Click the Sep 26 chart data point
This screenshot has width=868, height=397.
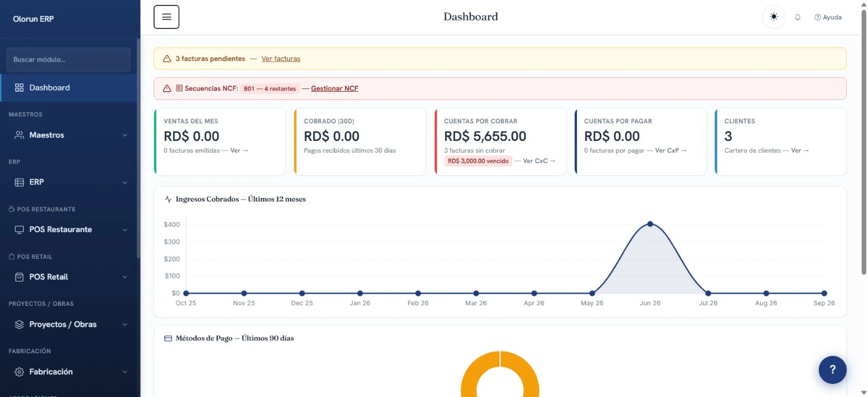pos(824,293)
